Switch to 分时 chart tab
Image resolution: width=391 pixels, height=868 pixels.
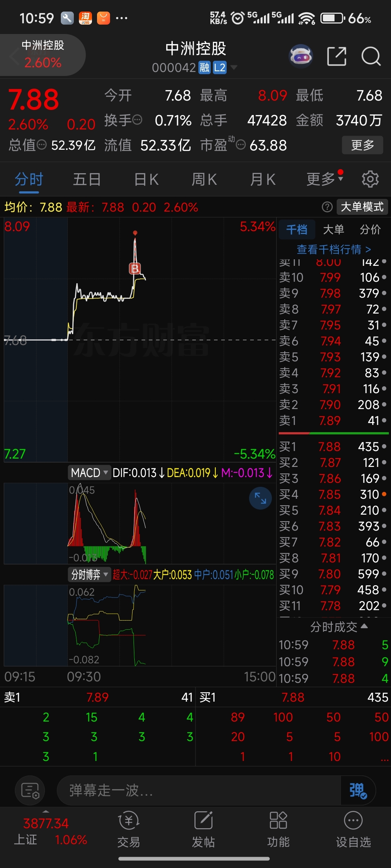coord(29,179)
